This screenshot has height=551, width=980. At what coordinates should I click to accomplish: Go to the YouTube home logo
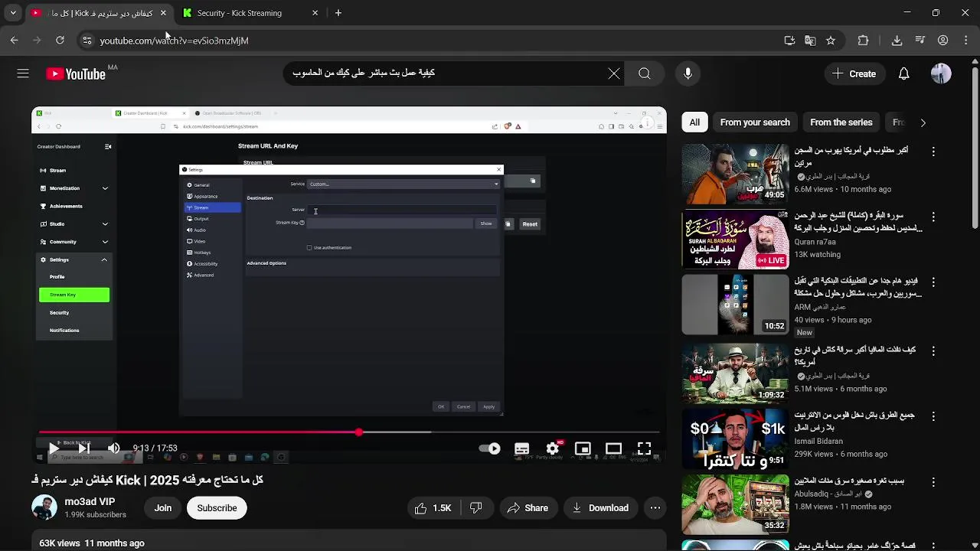pyautogui.click(x=76, y=73)
